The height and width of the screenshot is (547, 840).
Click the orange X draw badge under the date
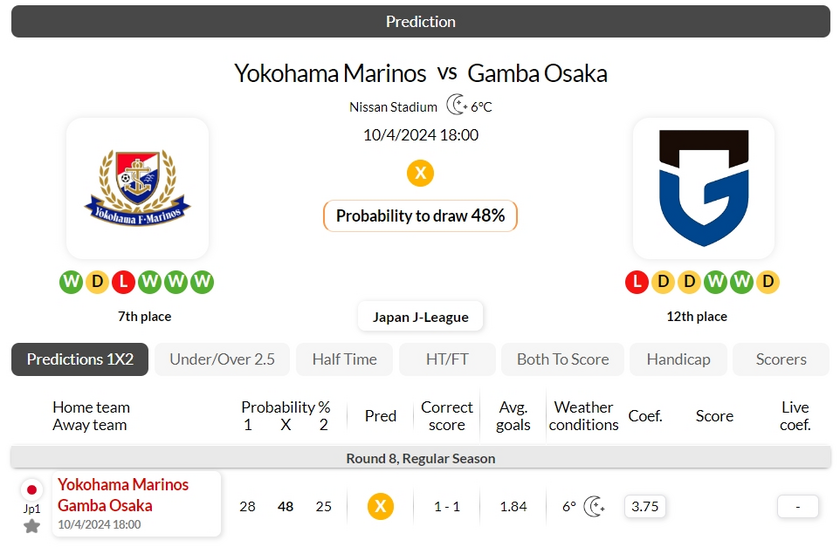pos(420,173)
